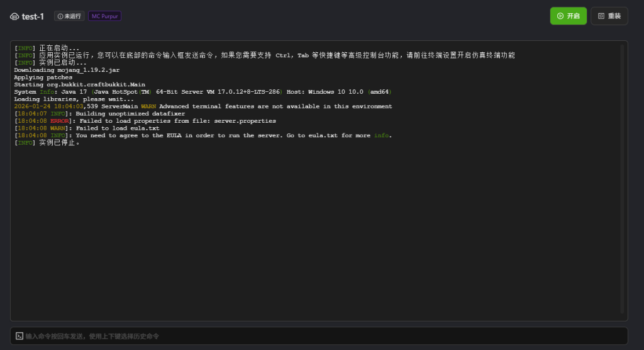
Task: Click the info icon in 未运行 badge
Action: tap(60, 16)
